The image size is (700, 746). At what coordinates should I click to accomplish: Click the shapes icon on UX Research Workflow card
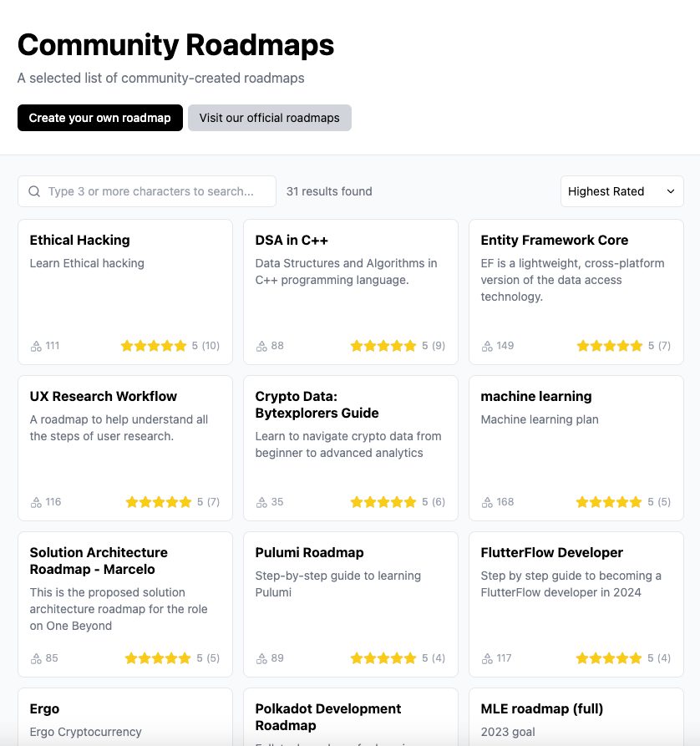(x=36, y=502)
